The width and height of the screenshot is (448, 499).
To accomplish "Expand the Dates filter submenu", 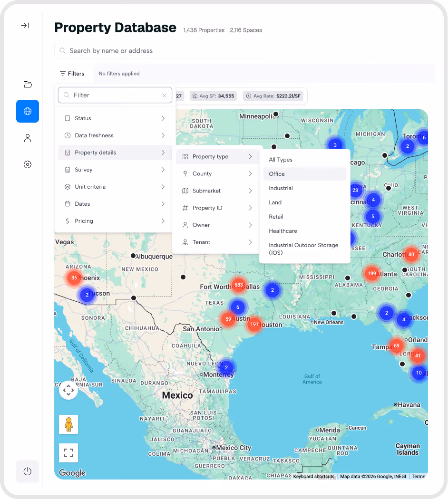I will click(115, 204).
